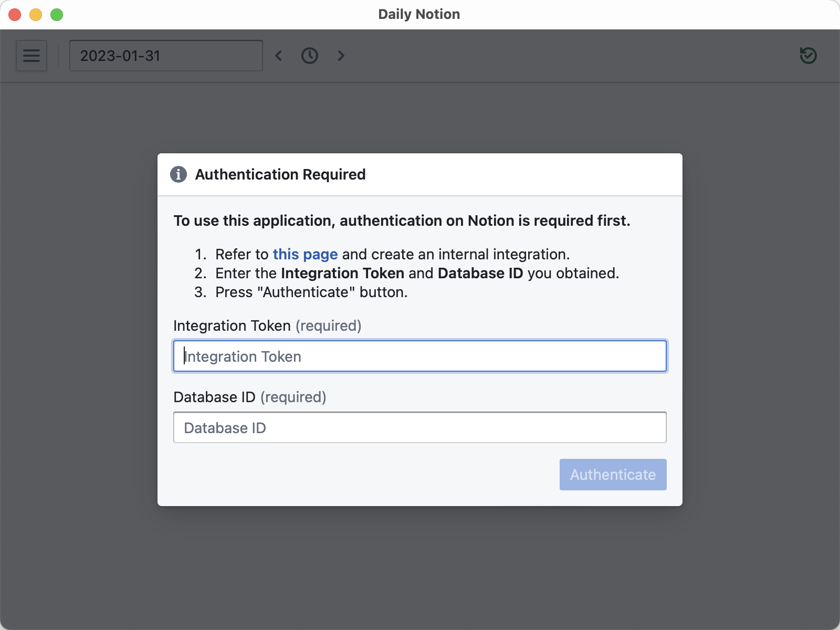Open the "this page" link
840x630 pixels.
pyautogui.click(x=305, y=255)
